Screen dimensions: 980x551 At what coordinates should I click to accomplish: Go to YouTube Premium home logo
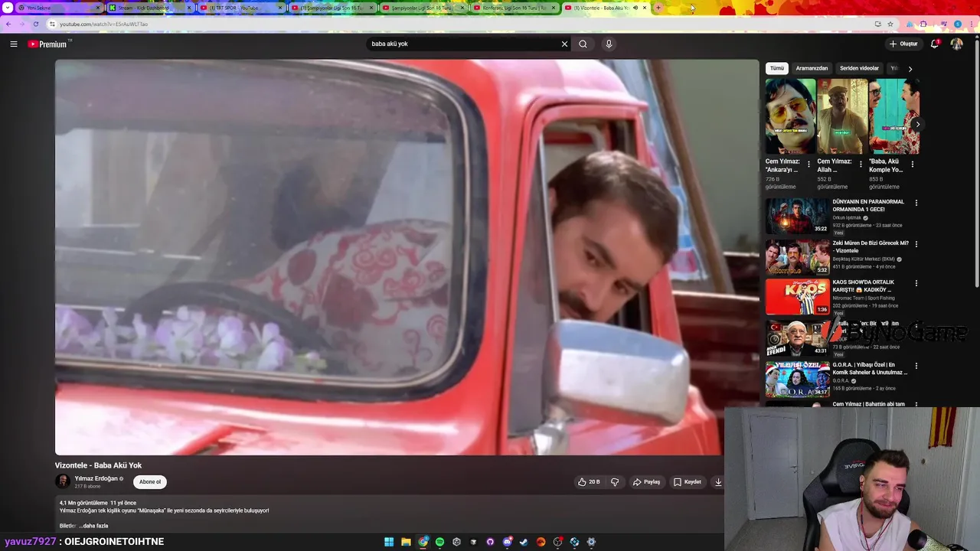(48, 44)
